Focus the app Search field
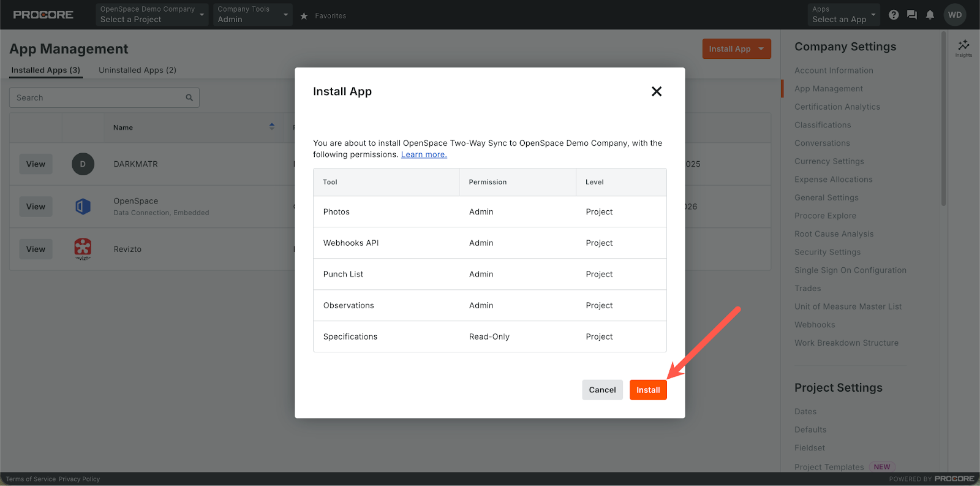Screen dimensions: 980x486 pyautogui.click(x=98, y=97)
